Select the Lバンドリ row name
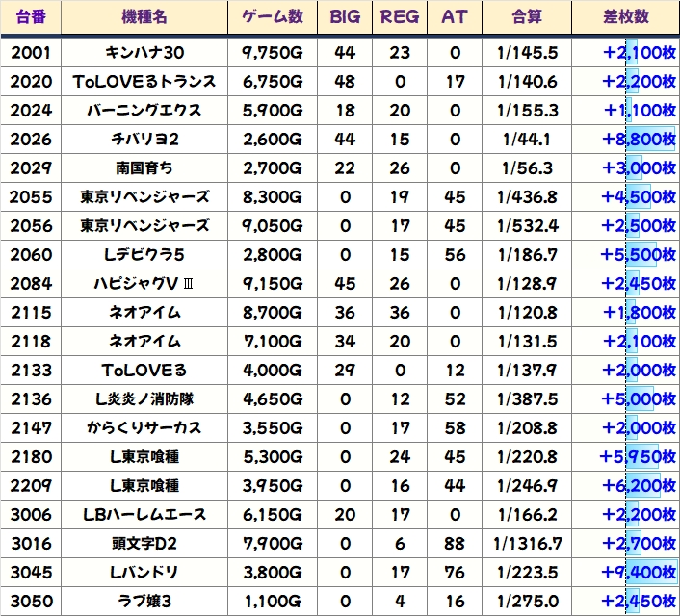The image size is (680, 616). 144,572
